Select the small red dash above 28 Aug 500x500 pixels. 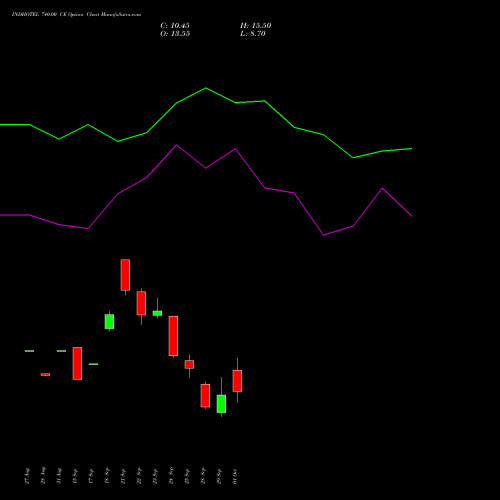45,375
